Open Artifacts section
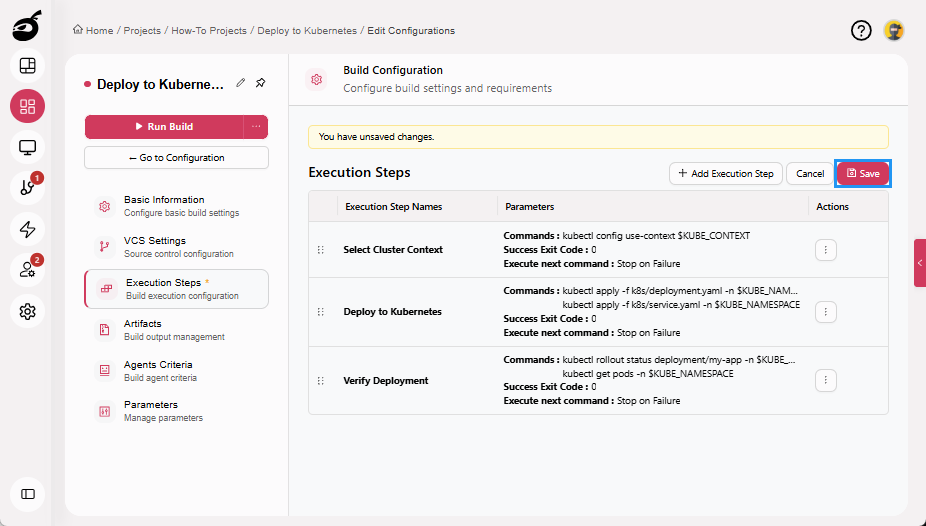Viewport: 926px width, 526px height. point(176,330)
